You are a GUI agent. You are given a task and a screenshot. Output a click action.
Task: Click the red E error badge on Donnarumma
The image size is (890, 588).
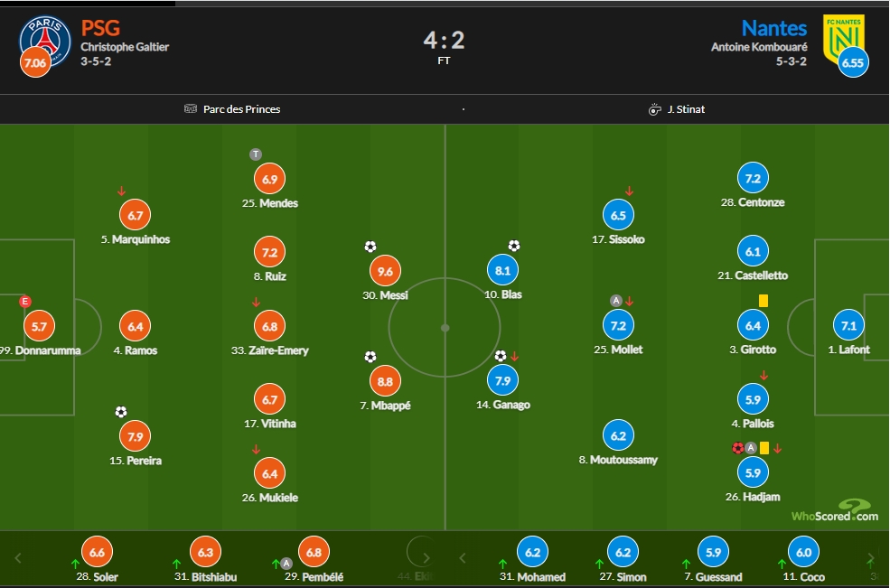click(25, 302)
